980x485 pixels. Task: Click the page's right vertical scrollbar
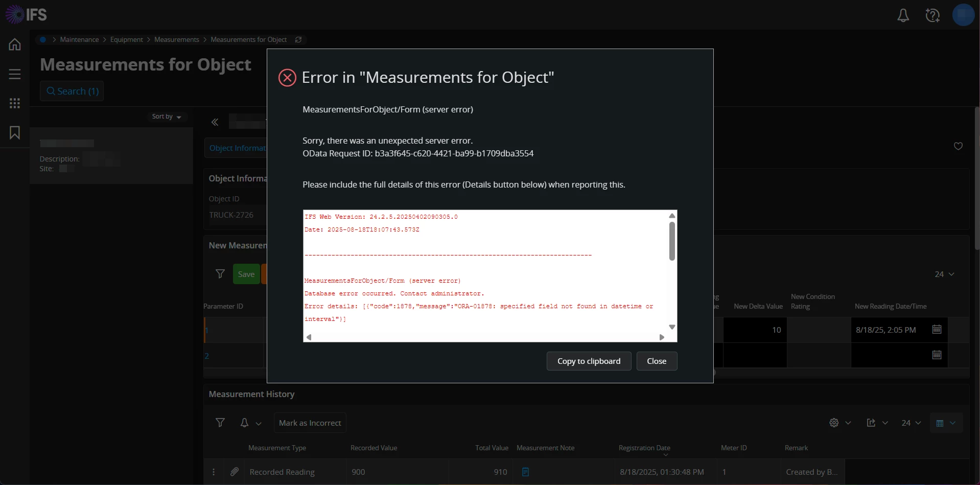[977, 178]
